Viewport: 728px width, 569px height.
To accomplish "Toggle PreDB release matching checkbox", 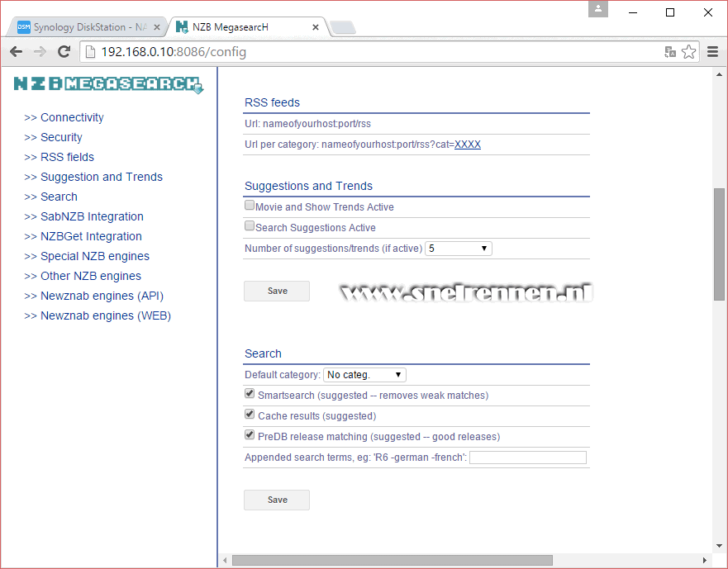I will 250,435.
